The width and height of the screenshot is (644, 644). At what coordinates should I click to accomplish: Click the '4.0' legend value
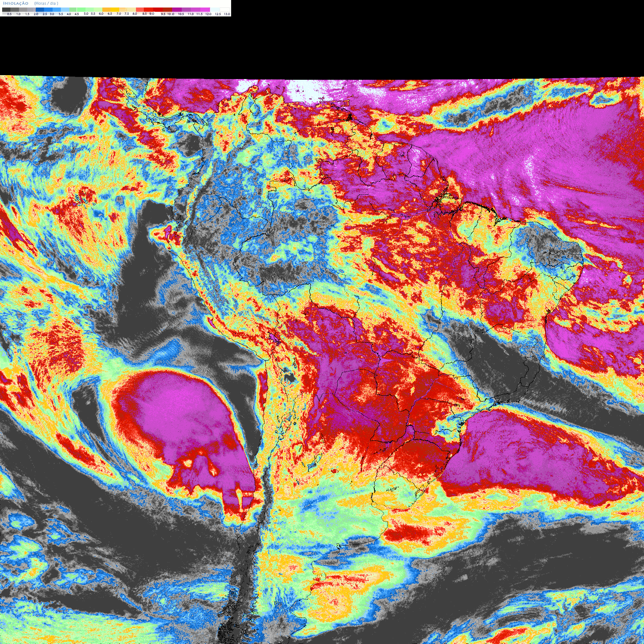pos(69,14)
